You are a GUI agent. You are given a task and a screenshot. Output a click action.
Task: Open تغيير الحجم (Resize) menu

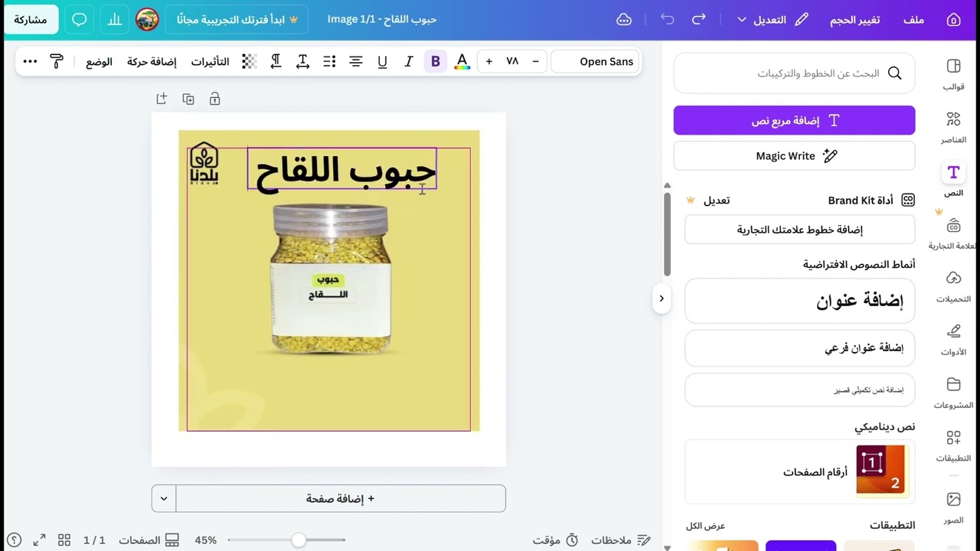(x=854, y=20)
